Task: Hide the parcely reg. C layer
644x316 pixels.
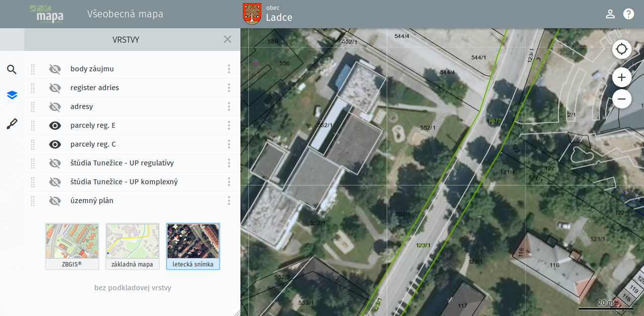Action: tap(55, 144)
